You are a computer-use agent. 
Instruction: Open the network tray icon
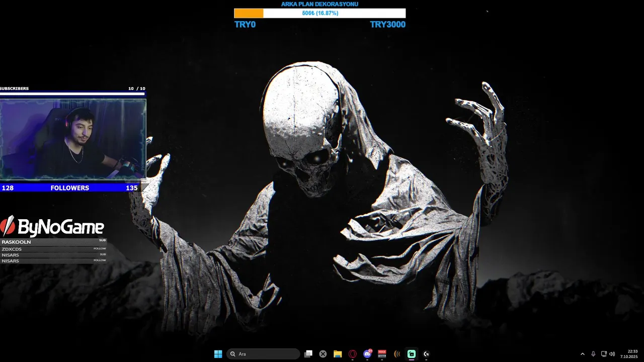(604, 354)
